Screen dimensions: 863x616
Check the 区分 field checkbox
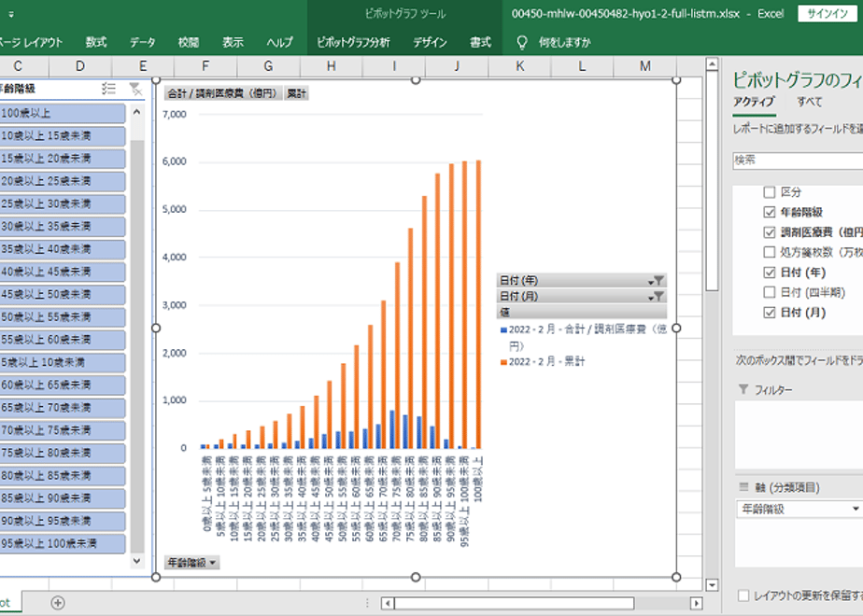(770, 192)
